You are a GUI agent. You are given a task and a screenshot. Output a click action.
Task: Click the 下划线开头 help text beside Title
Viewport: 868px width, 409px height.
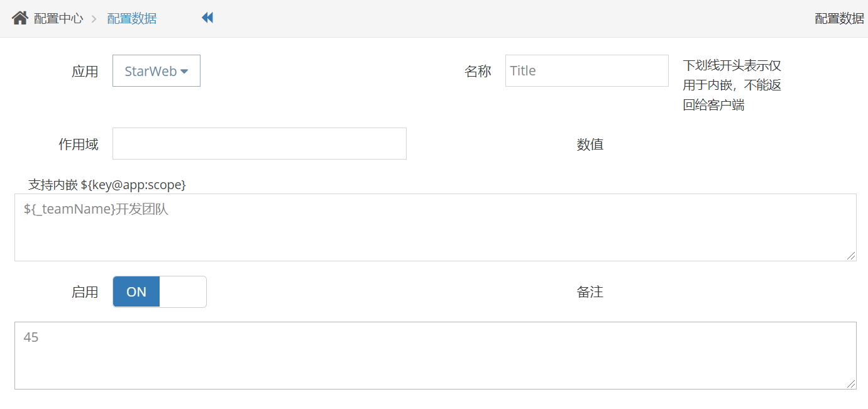click(x=732, y=85)
